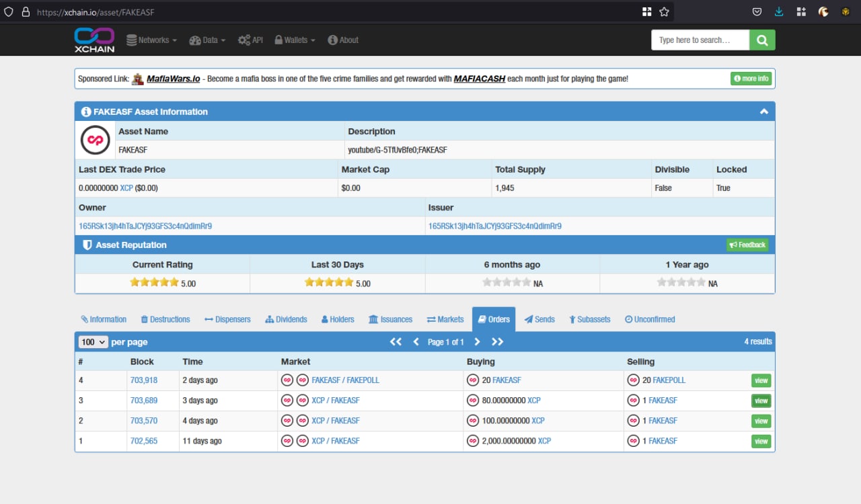Go to previous page single-left arrow
The width and height of the screenshot is (861, 504).
416,341
